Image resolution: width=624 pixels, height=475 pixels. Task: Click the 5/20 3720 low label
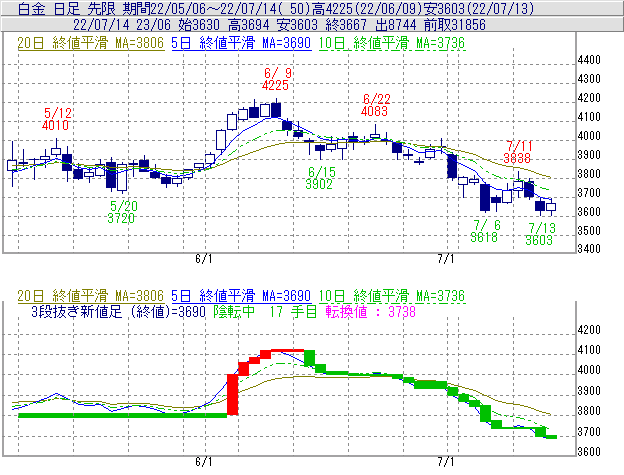click(x=122, y=212)
